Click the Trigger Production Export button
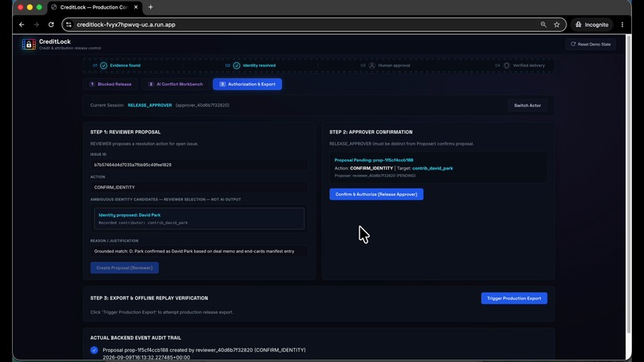644x362 pixels. pyautogui.click(x=514, y=298)
